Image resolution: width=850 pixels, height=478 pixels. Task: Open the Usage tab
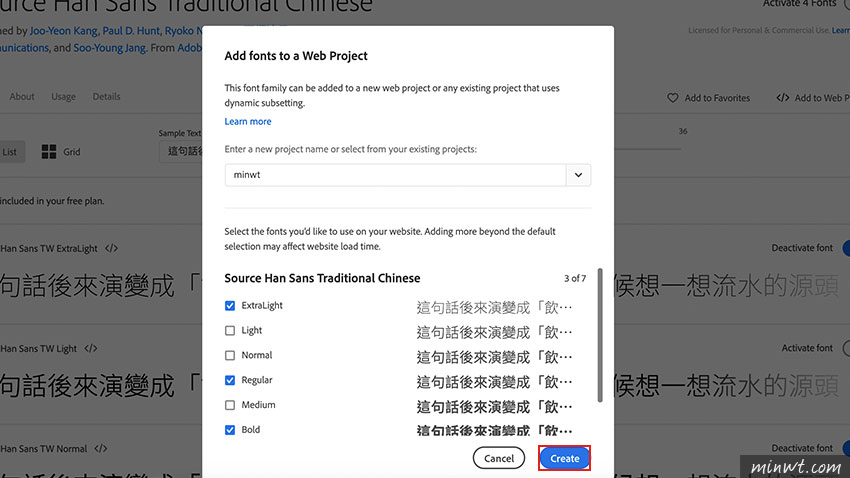pyautogui.click(x=63, y=96)
